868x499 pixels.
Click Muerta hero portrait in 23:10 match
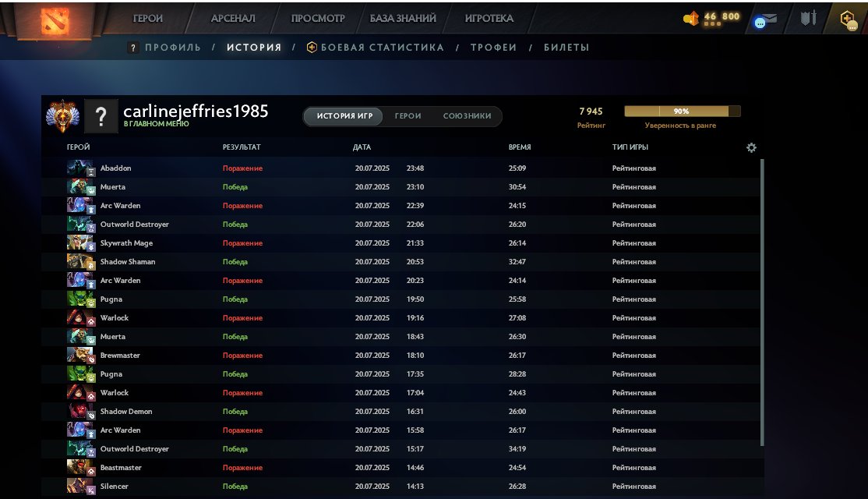point(80,186)
